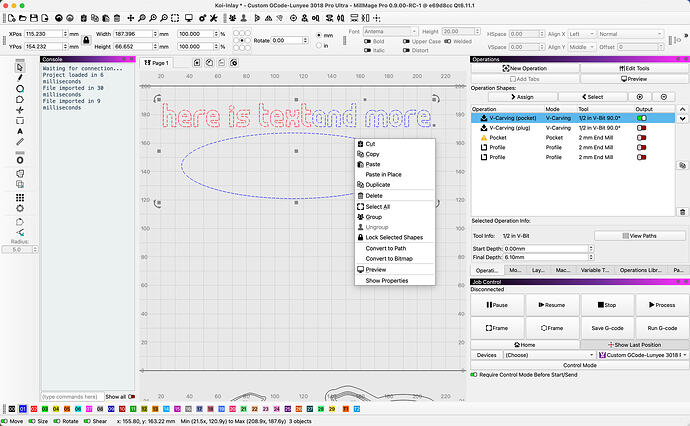Choose Convert to Path from context menu
Screen dimensions: 690x426
click(386, 248)
